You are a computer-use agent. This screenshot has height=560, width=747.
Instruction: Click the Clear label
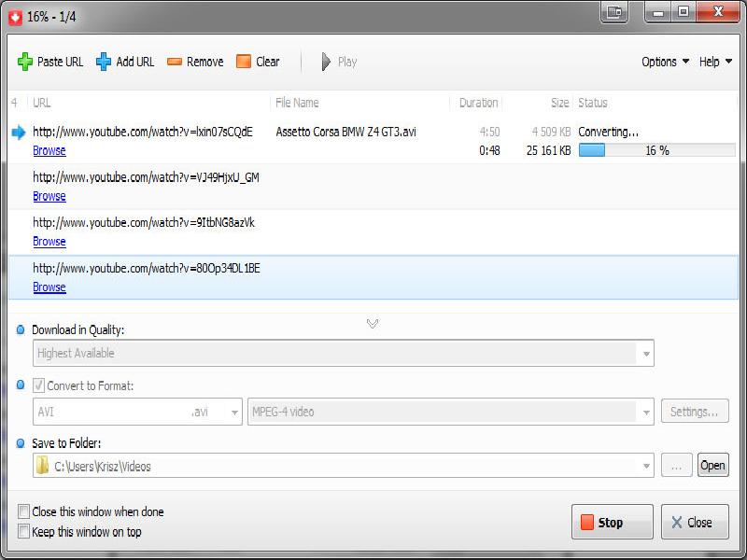268,62
